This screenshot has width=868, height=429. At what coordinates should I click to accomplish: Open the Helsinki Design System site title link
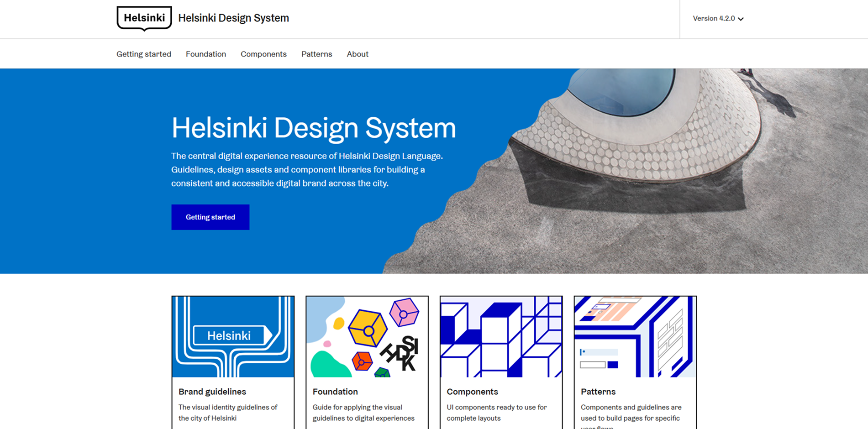pos(233,18)
